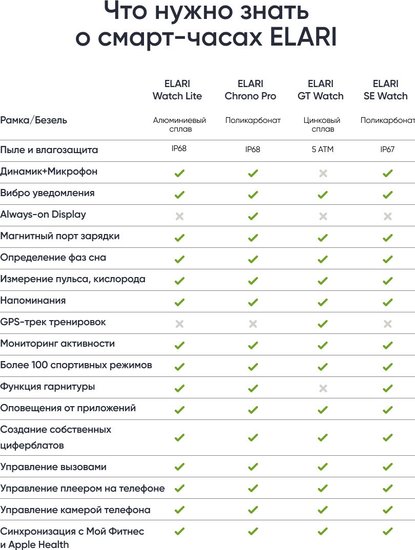Image resolution: width=415 pixels, height=550 pixels.
Task: Click the green checkmark for Always-on Display under Chrono Pro
Action: 253,216
